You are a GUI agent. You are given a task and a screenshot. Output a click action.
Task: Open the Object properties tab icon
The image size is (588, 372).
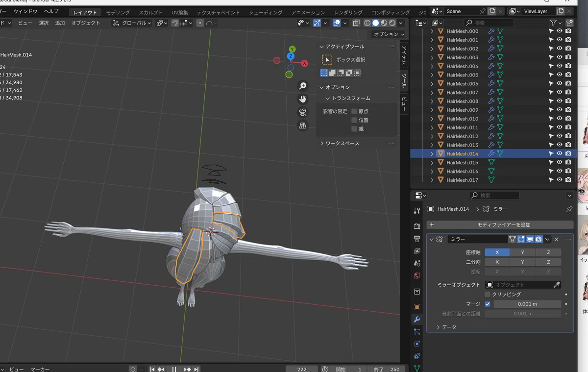coord(417,307)
